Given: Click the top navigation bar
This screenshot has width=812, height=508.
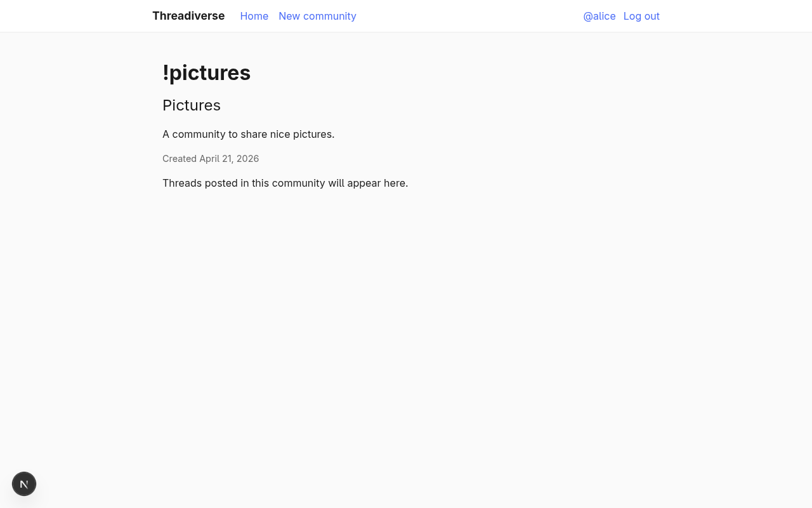Looking at the screenshot, I should pyautogui.click(x=444, y=16).
